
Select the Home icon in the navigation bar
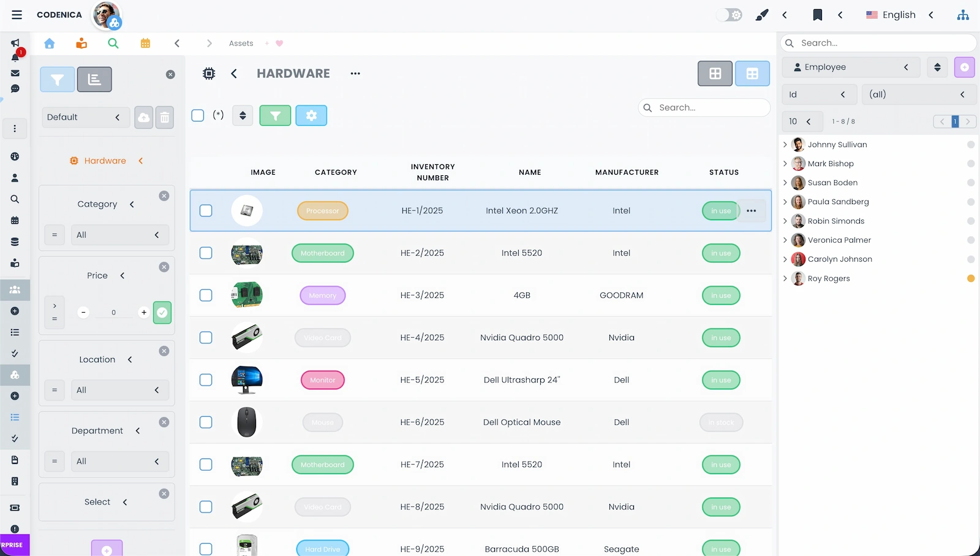point(50,44)
